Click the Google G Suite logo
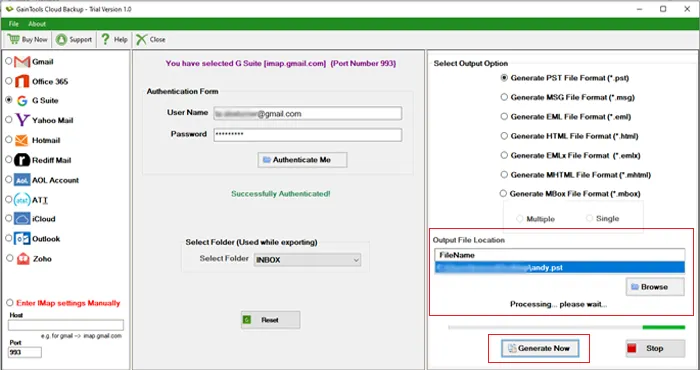 pyautogui.click(x=22, y=101)
